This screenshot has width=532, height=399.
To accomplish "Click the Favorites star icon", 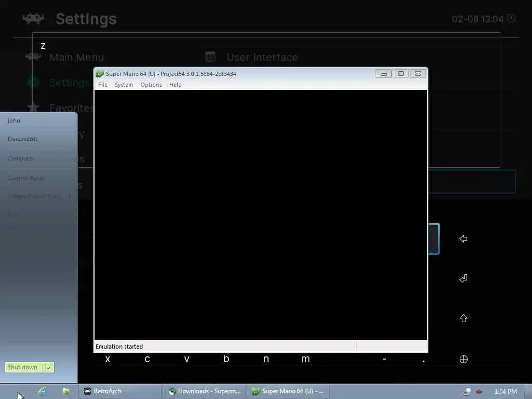I will (33, 108).
